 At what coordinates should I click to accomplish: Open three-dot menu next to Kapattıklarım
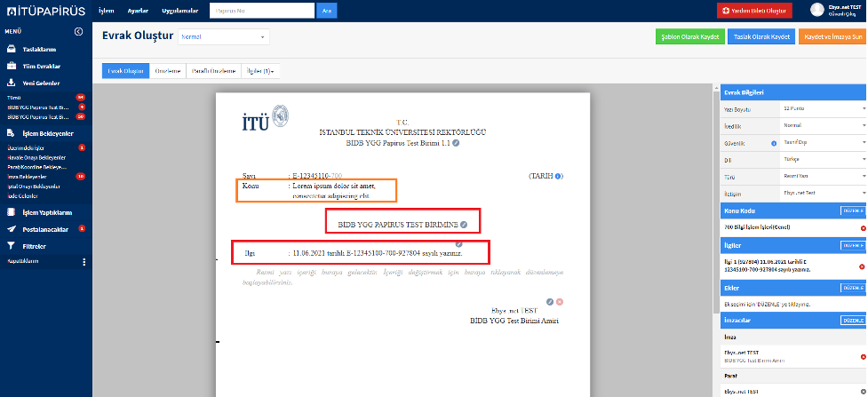tap(84, 261)
